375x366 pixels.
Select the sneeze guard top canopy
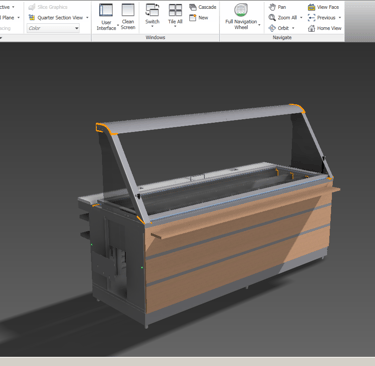point(200,119)
